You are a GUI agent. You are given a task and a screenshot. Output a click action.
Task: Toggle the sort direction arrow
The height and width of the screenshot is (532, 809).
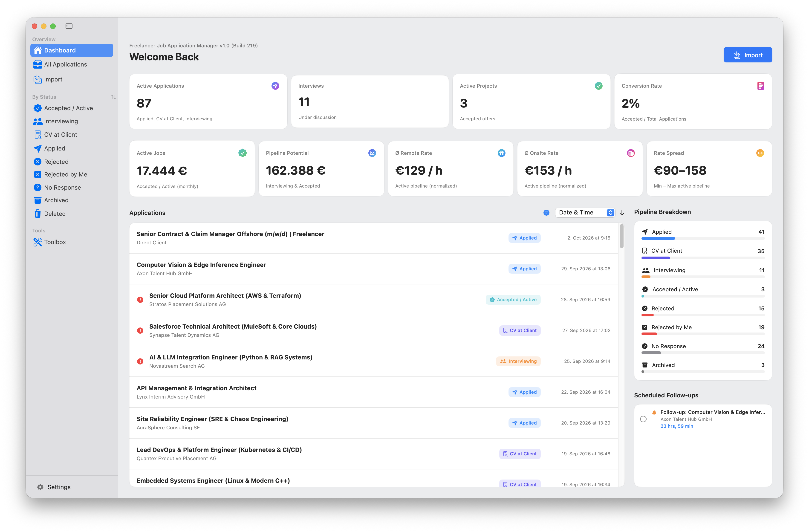tap(622, 213)
